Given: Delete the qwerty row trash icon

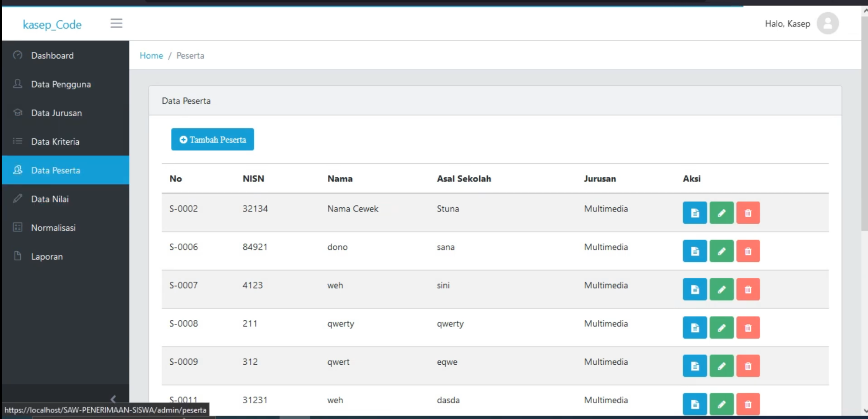Looking at the screenshot, I should pyautogui.click(x=748, y=328).
